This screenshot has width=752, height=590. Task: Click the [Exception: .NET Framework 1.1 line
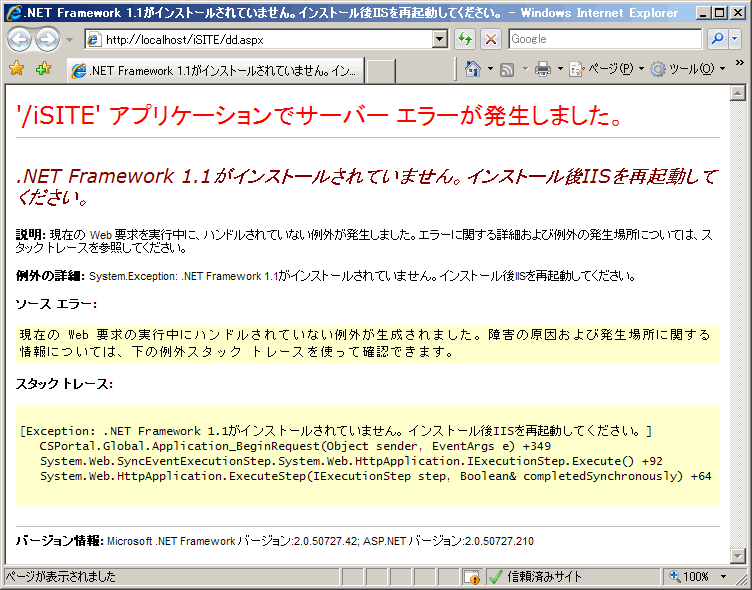pos(336,431)
